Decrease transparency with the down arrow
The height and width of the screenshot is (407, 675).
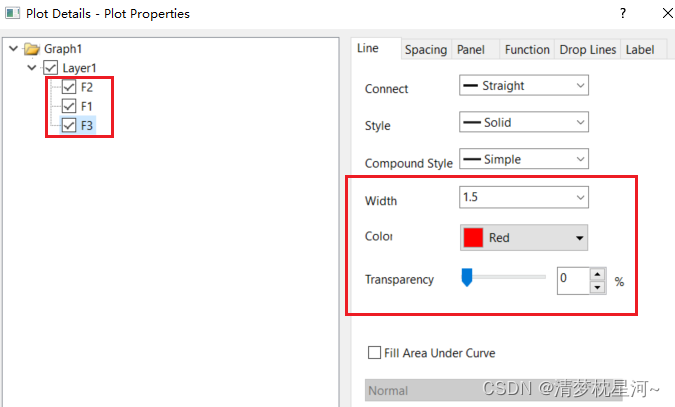coord(597,287)
